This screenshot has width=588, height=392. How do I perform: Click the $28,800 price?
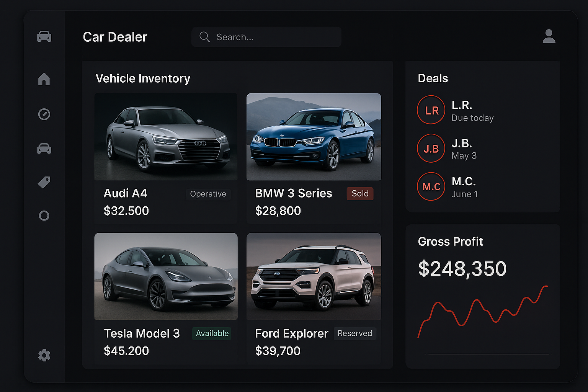[278, 211]
